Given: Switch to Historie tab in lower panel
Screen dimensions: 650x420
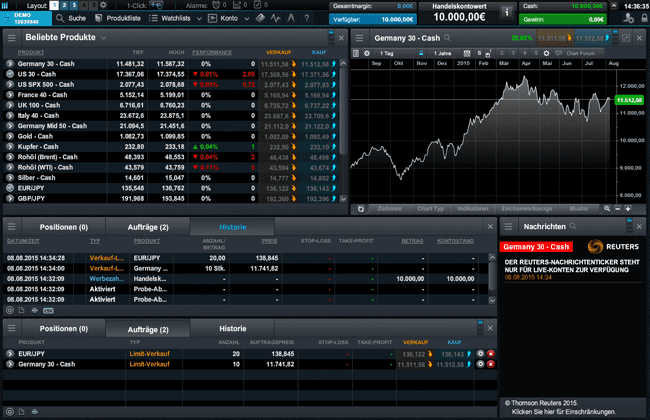Looking at the screenshot, I should [233, 328].
